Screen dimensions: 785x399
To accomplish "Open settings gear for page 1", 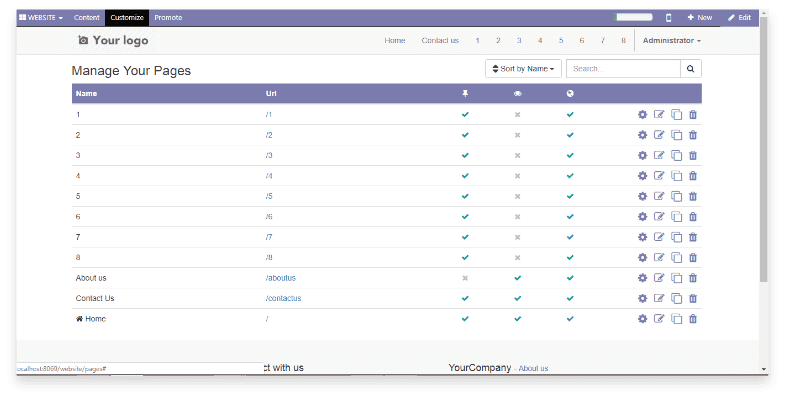I will click(x=642, y=115).
